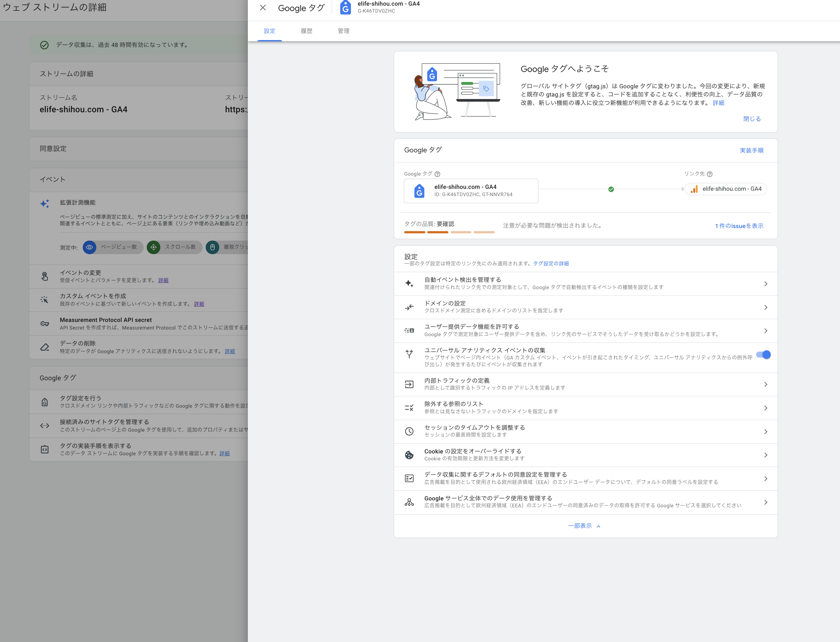Toggle ユニバーサル アナリティクス イベントの収集 switch
Image resolution: width=840 pixels, height=642 pixels.
pos(763,355)
